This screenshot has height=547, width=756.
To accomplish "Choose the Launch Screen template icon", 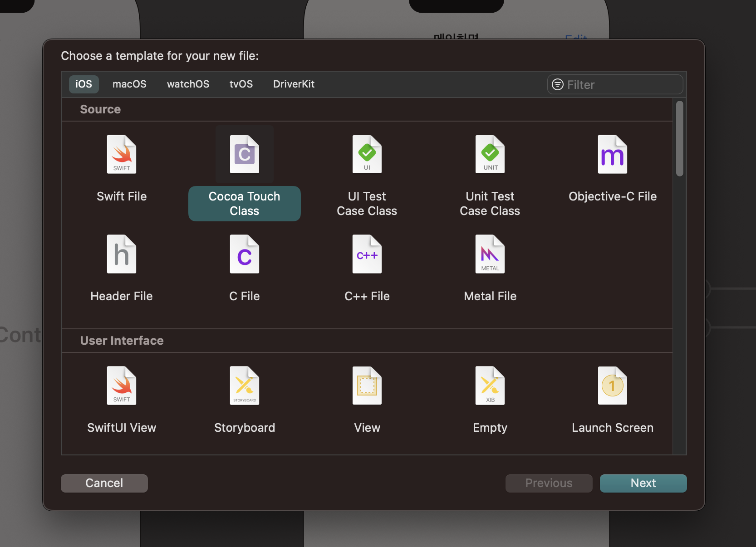I will 613,386.
